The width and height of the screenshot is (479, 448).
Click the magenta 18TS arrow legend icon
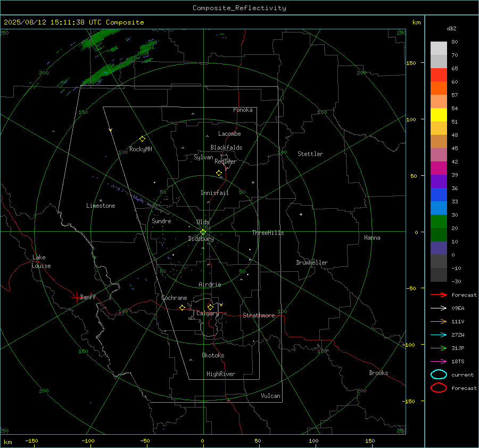(x=439, y=362)
